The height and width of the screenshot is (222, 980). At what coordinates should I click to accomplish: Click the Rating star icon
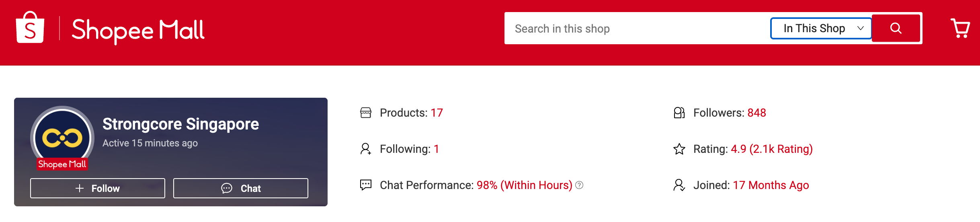coord(679,149)
